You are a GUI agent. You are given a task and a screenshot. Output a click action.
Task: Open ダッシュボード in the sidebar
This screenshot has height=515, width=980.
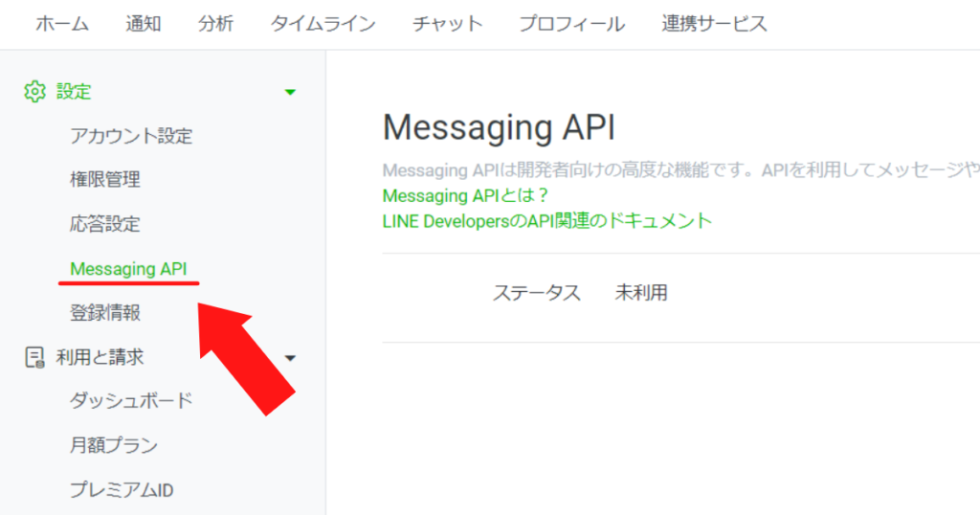pyautogui.click(x=131, y=401)
